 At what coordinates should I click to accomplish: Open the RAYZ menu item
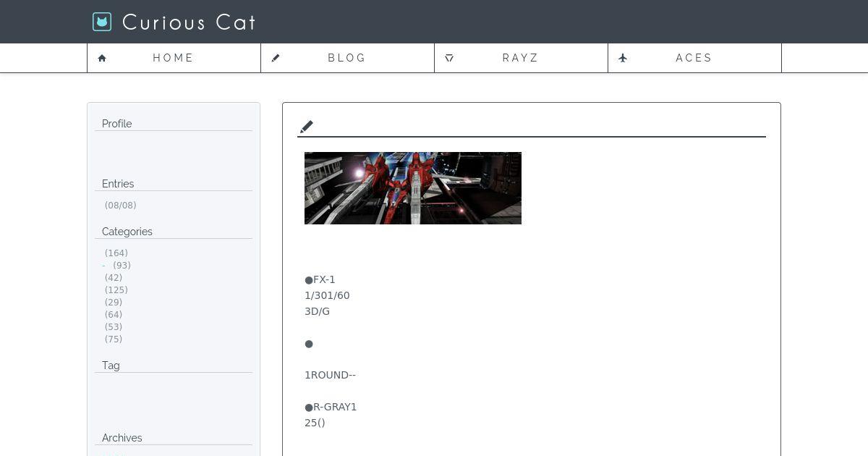(521, 58)
